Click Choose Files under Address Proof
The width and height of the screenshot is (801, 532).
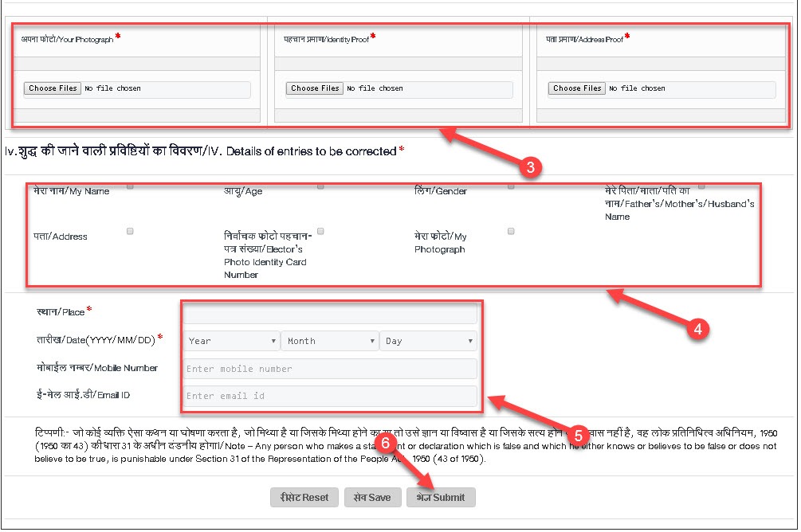[577, 88]
